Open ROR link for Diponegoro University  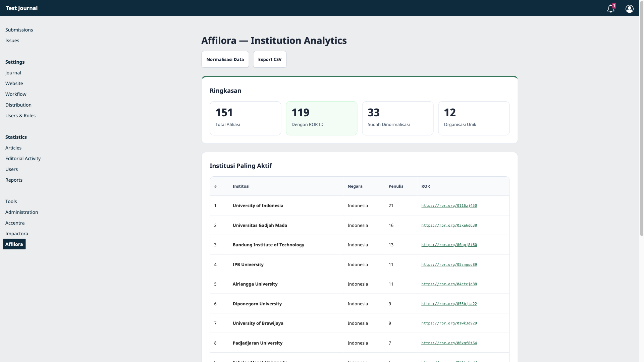[449, 304]
